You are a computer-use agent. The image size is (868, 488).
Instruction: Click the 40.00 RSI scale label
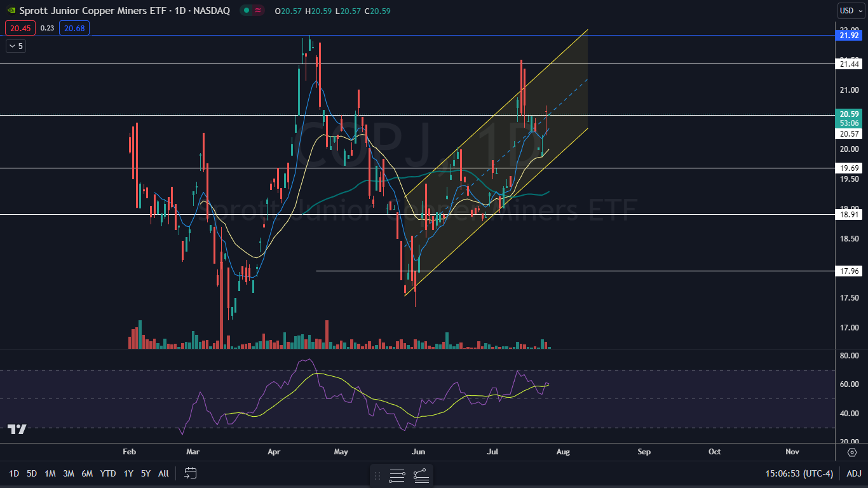(x=850, y=413)
